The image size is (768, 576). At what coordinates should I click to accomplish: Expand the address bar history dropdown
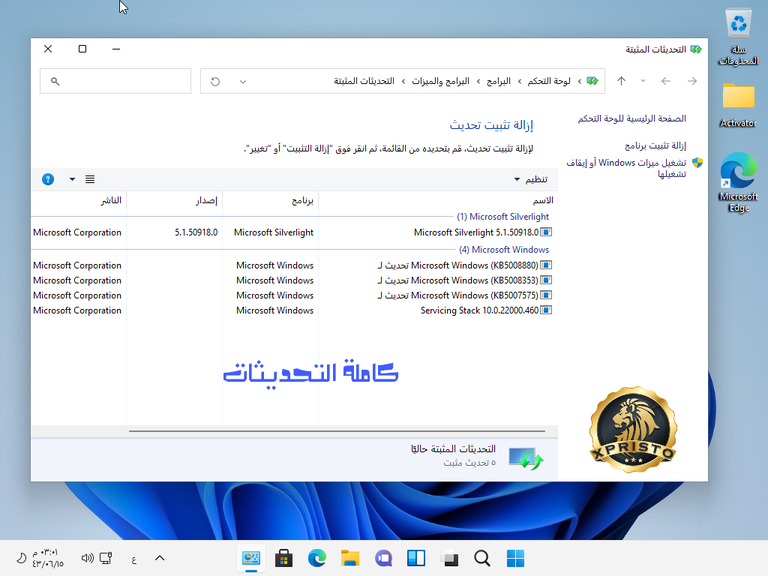(242, 81)
